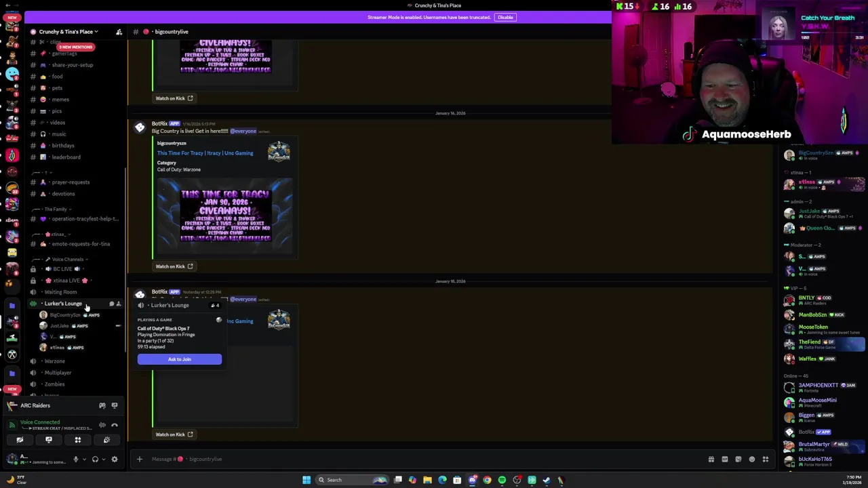The height and width of the screenshot is (488, 868).
Task: Open This Time For Tracy stream link
Action: point(205,153)
